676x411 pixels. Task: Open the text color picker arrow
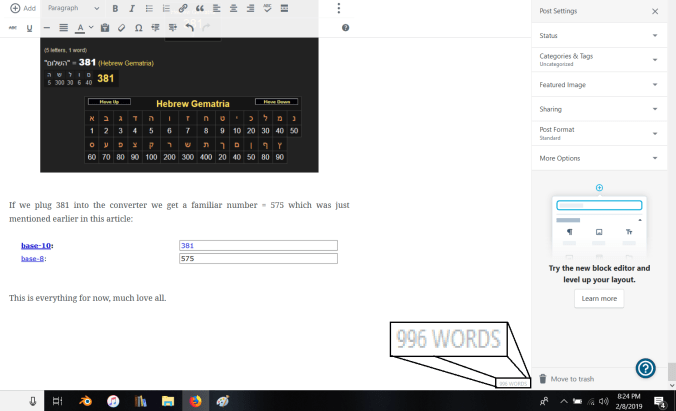91,27
